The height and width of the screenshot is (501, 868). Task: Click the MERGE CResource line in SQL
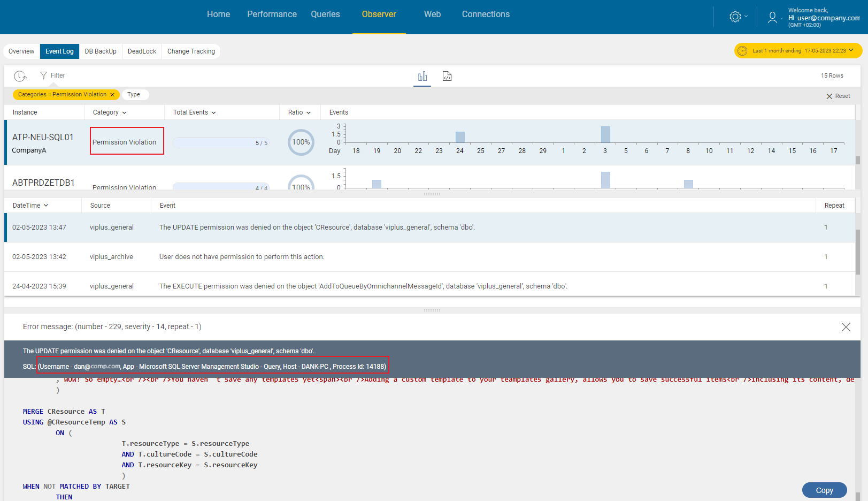pyautogui.click(x=64, y=412)
